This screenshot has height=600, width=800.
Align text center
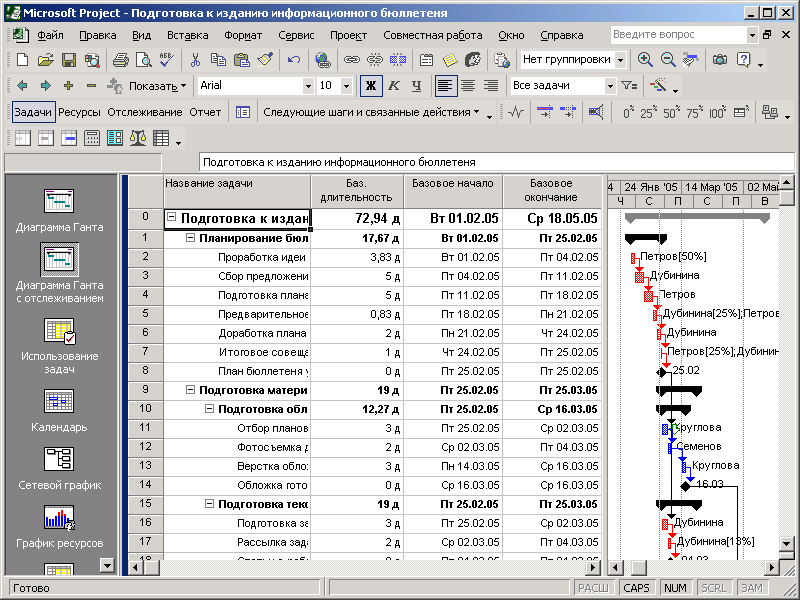[x=468, y=86]
